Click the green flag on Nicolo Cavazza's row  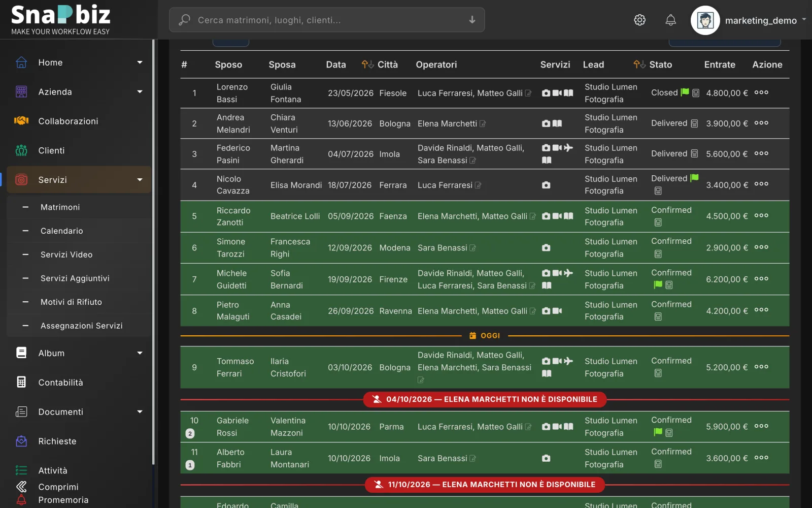(694, 178)
